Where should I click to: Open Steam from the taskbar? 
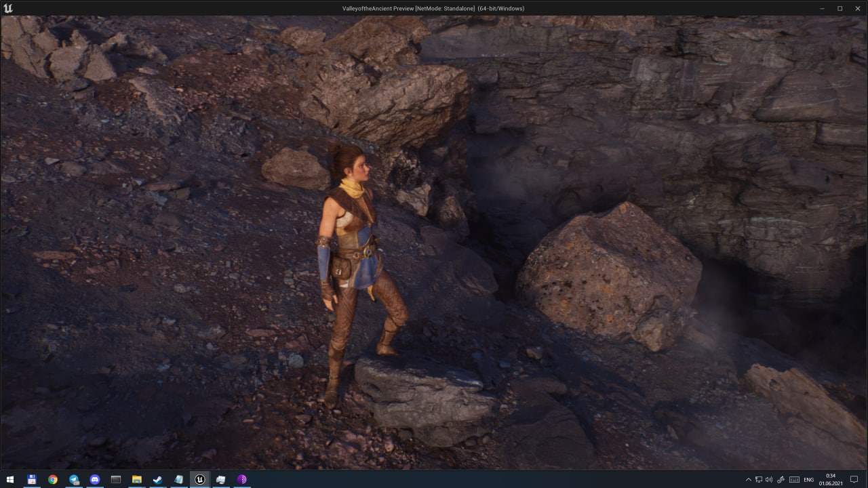(x=157, y=479)
